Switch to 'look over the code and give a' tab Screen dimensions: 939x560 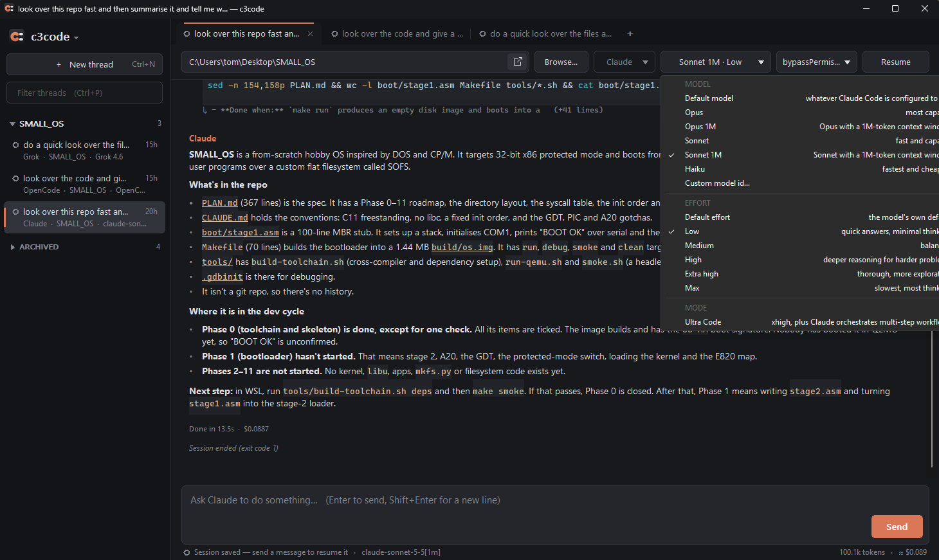(397, 34)
